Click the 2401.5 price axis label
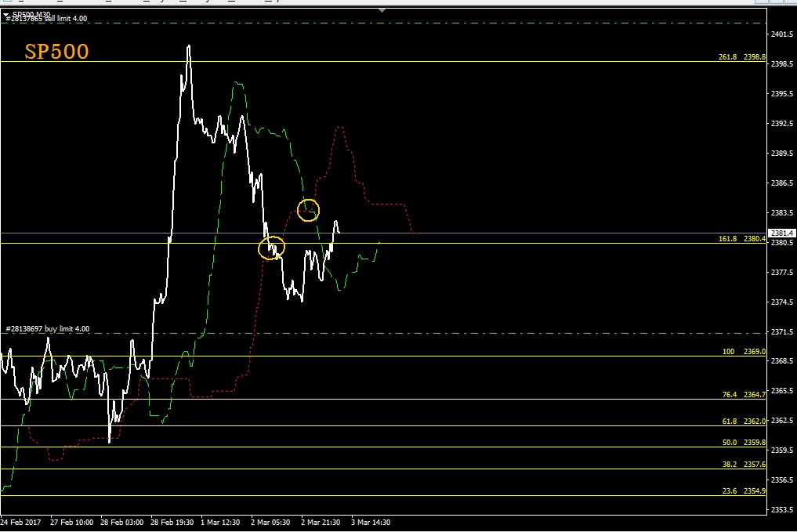Screen dimensions: 797x532 (782, 34)
